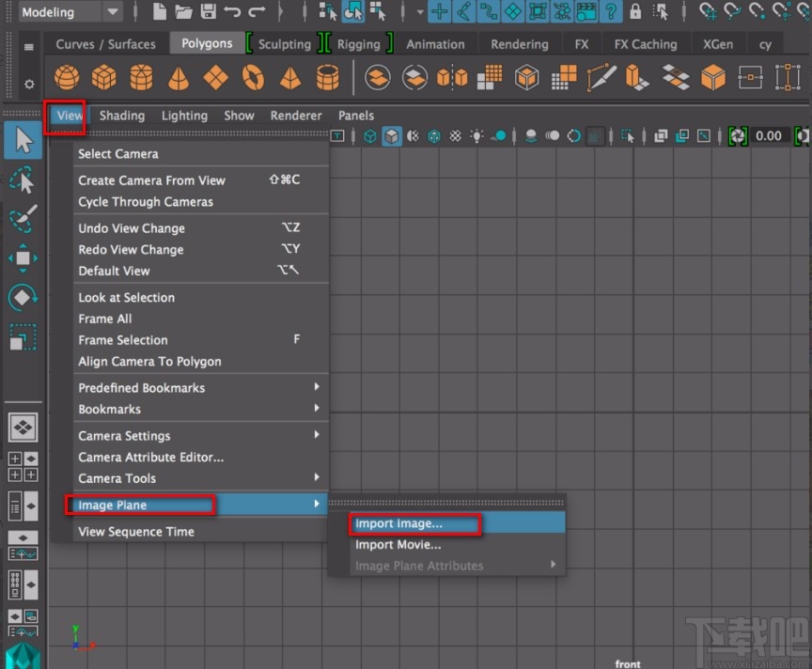Create a polygon cube from the shelf

[104, 78]
